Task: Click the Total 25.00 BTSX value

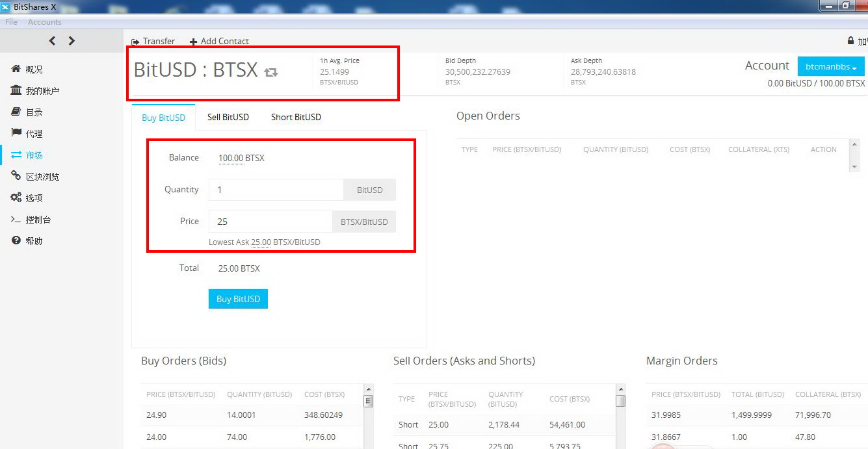Action: (239, 268)
